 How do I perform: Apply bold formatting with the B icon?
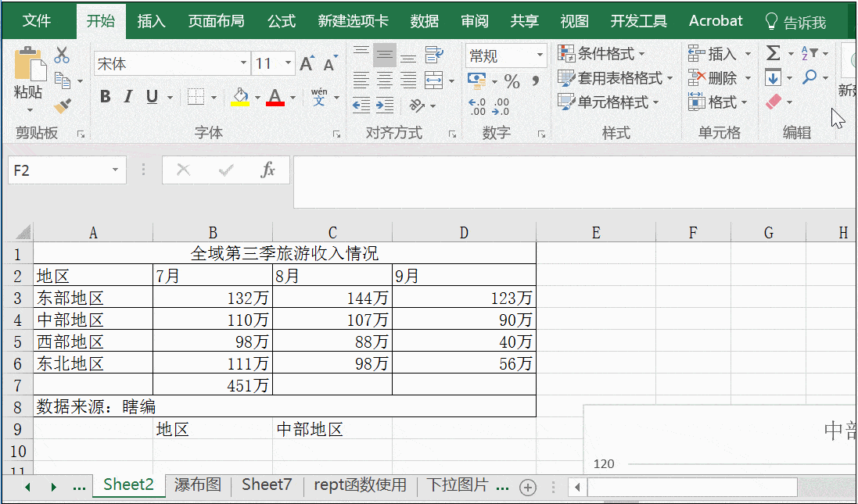pos(105,96)
